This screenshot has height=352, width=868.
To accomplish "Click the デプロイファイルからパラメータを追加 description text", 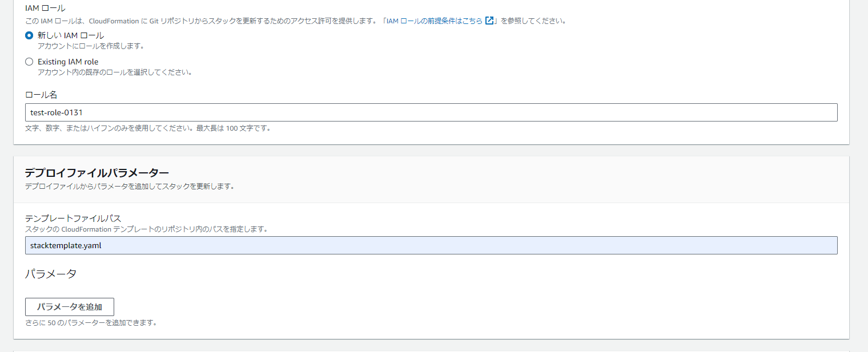I will pyautogui.click(x=130, y=187).
